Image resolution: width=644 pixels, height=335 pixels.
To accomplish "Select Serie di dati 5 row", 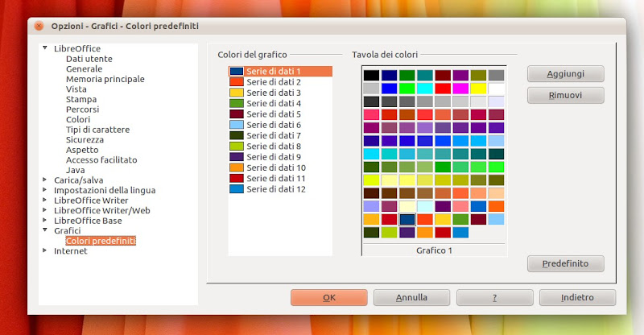I will click(280, 114).
